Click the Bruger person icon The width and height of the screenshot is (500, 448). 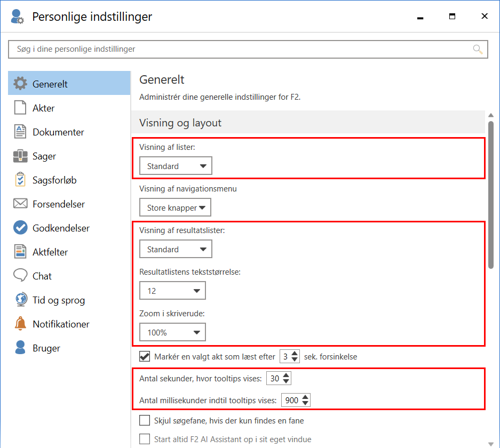tap(20, 348)
